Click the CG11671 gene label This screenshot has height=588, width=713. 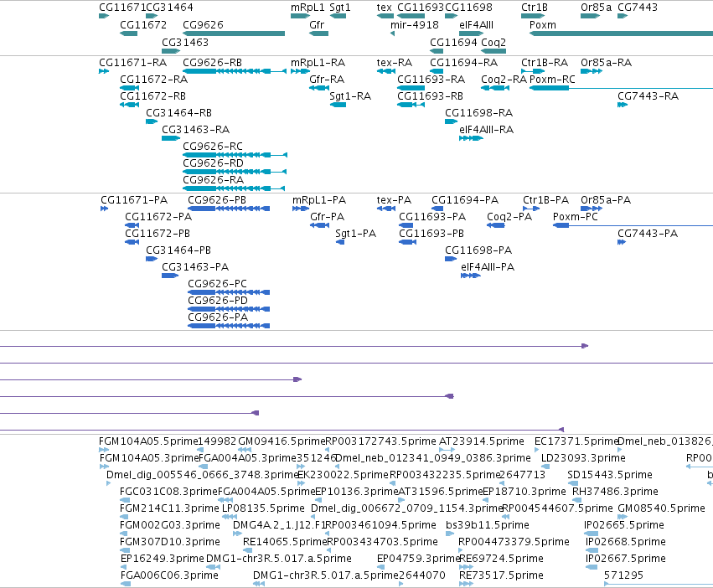coord(123,8)
